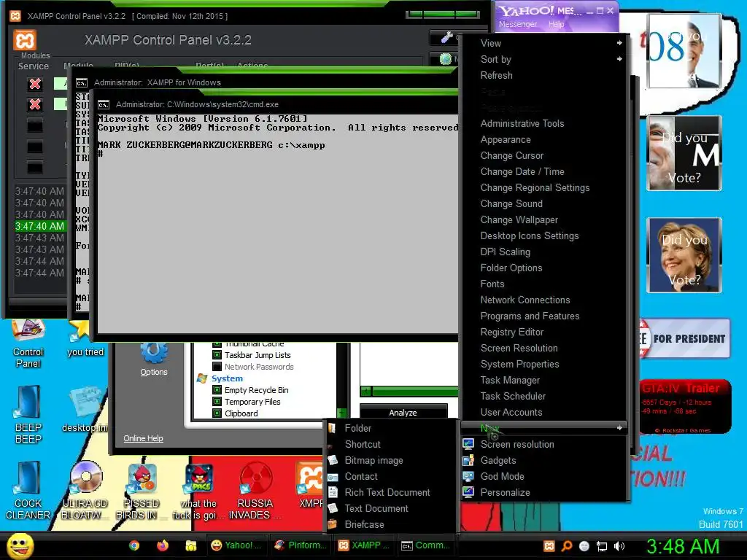
Task: Toggle the Clipboard checkbox
Action: click(217, 413)
